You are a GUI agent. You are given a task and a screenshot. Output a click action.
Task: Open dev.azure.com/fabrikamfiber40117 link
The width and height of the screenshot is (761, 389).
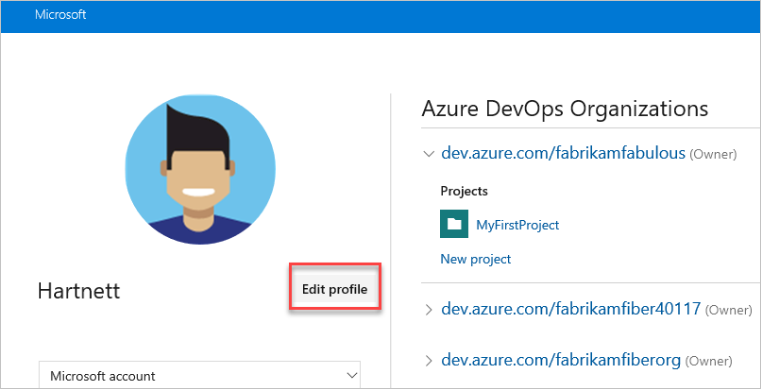(571, 308)
